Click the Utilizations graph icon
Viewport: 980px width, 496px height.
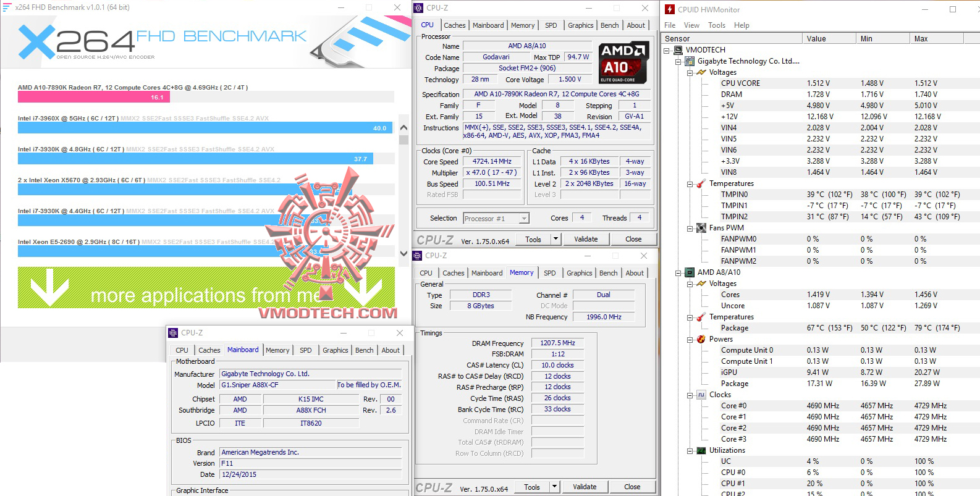point(701,450)
